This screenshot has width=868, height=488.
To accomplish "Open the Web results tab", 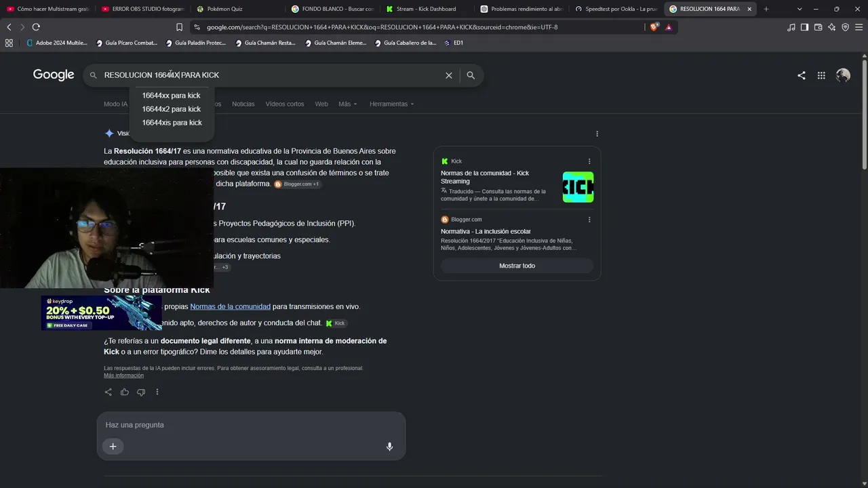I will (321, 104).
